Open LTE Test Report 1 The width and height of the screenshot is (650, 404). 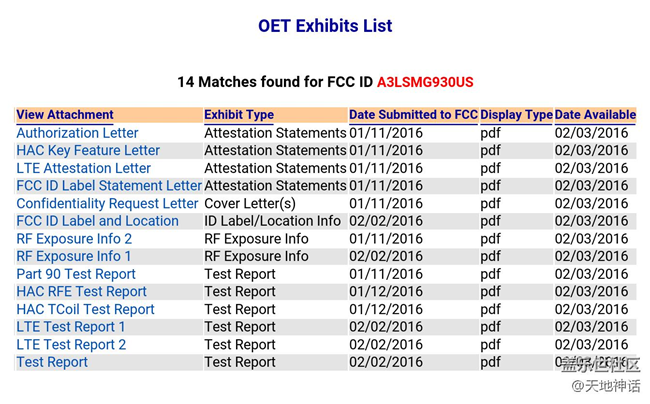71,327
